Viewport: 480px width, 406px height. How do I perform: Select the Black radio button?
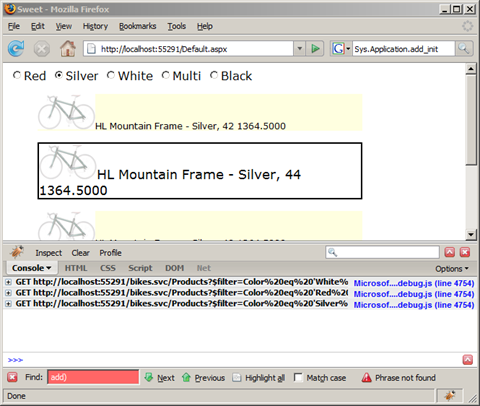(214, 75)
